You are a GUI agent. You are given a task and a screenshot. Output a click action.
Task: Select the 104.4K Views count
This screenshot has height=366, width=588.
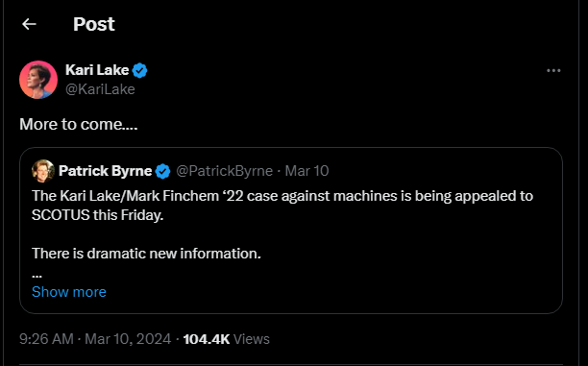(x=226, y=339)
